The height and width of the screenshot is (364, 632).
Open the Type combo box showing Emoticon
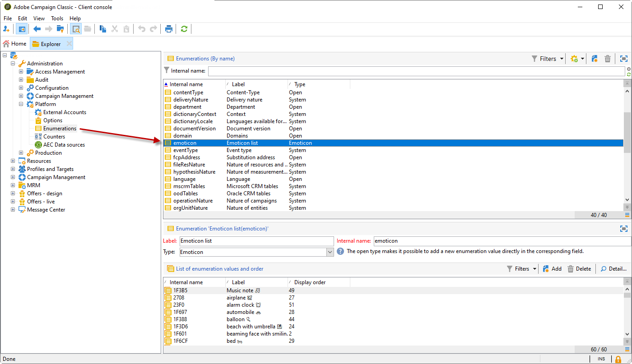pyautogui.click(x=256, y=252)
